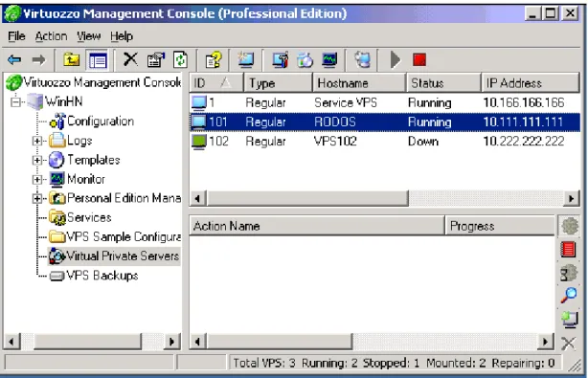This screenshot has width=588, height=378.
Task: Click the red list icon in actions sidebar
Action: click(x=568, y=250)
